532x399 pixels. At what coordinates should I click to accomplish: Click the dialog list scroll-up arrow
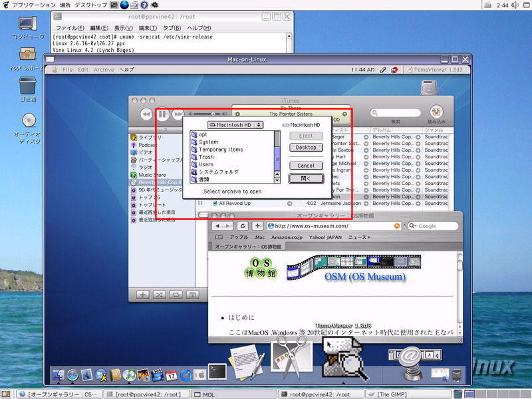(x=277, y=174)
